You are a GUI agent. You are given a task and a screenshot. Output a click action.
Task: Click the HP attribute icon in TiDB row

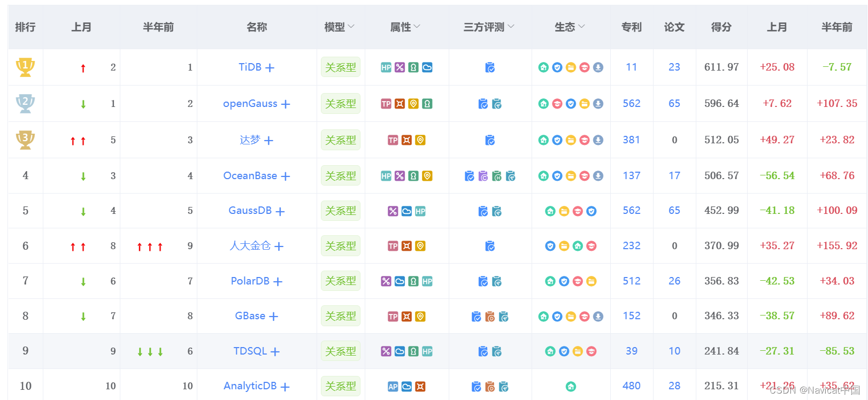(386, 67)
